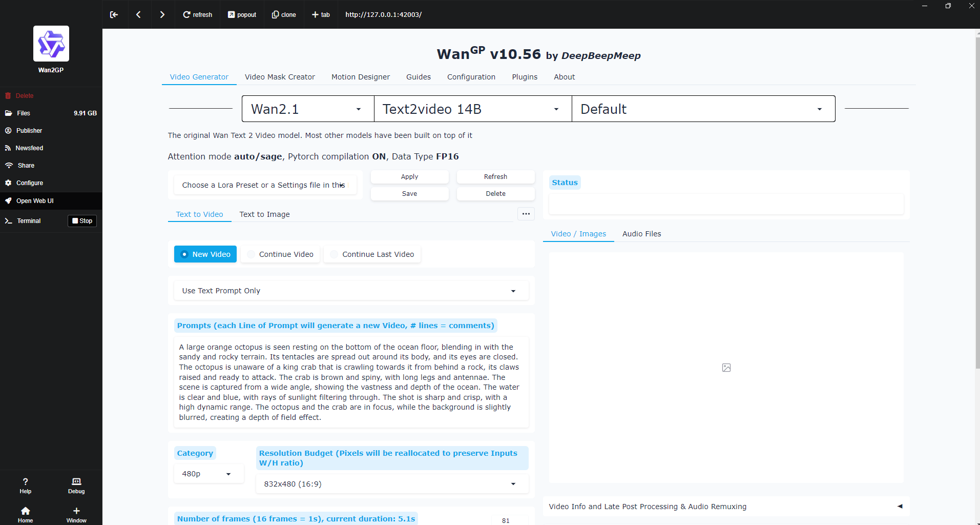
Task: Click the Status label
Action: (x=565, y=183)
